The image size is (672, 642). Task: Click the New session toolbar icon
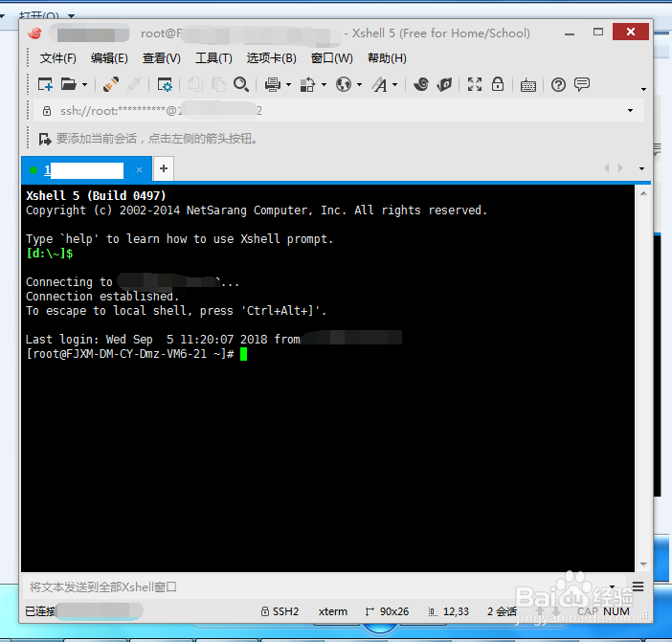click(45, 84)
